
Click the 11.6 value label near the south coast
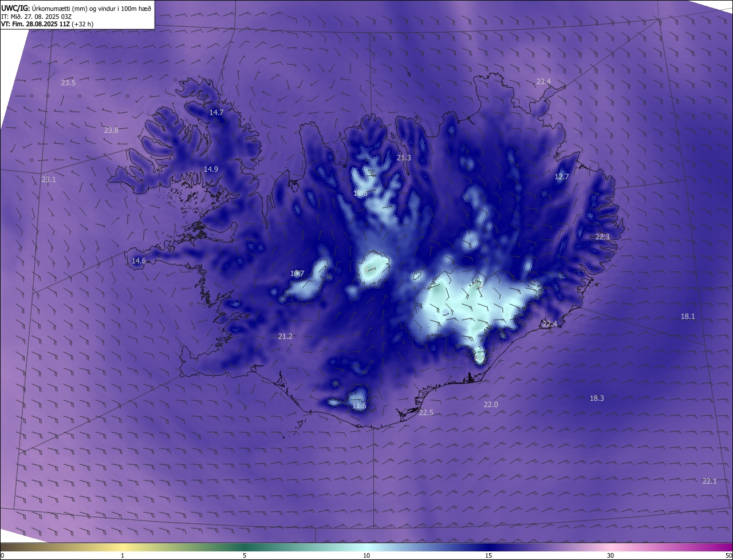[359, 406]
